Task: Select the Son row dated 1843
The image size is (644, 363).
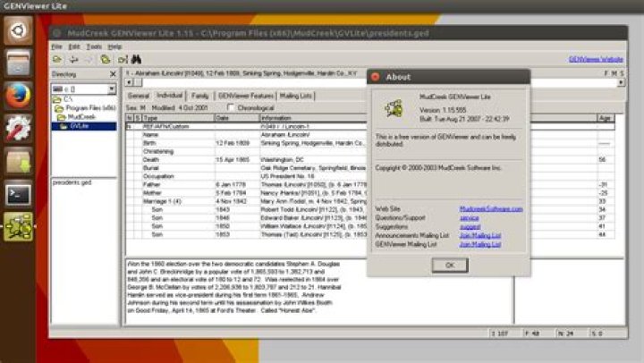Action: coord(247,209)
